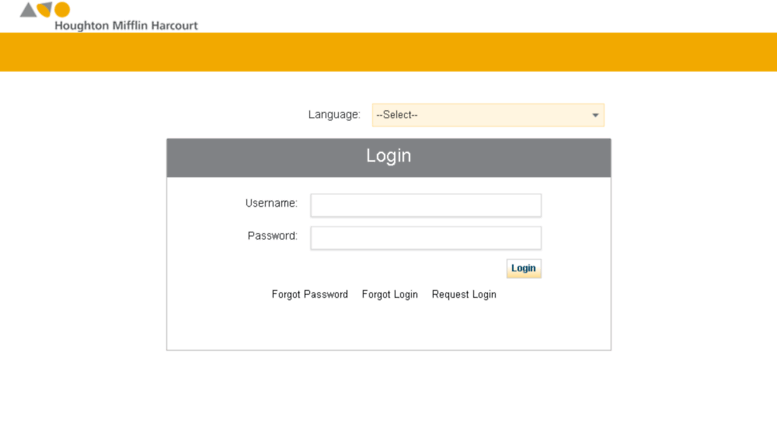Focus the Password input field
Viewport: 777px width, 423px height.
(426, 238)
